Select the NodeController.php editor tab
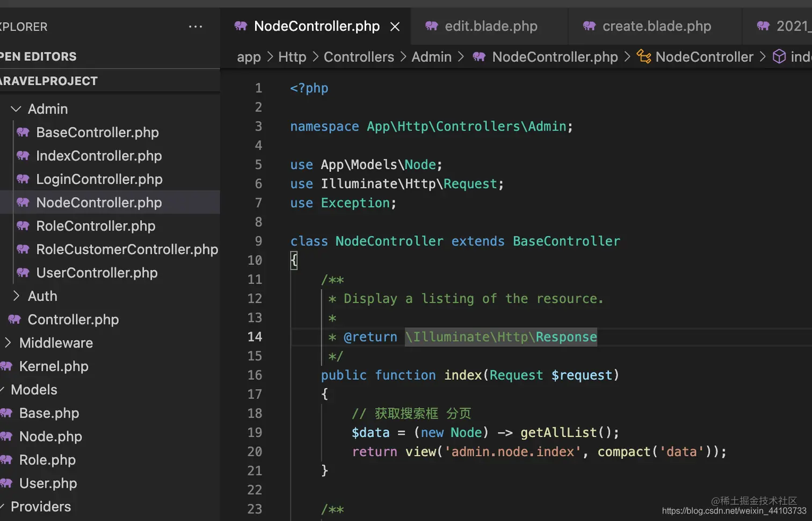The image size is (812, 521). (316, 26)
